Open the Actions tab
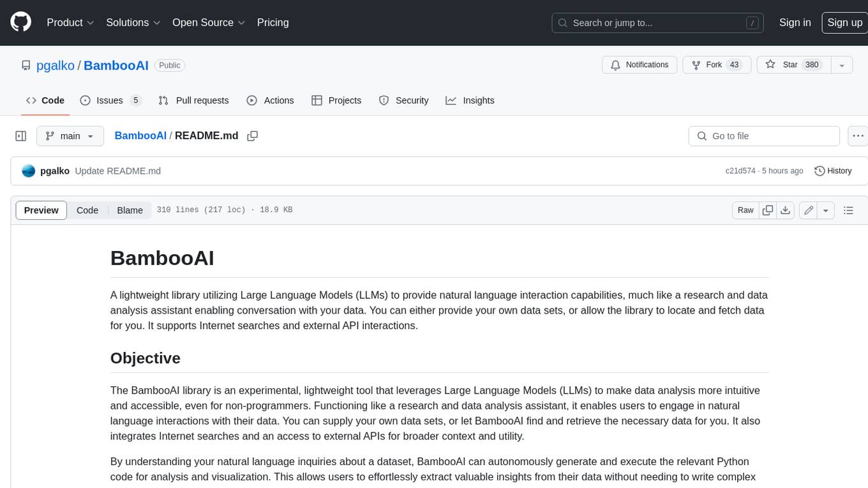868x488 pixels. pos(270,100)
